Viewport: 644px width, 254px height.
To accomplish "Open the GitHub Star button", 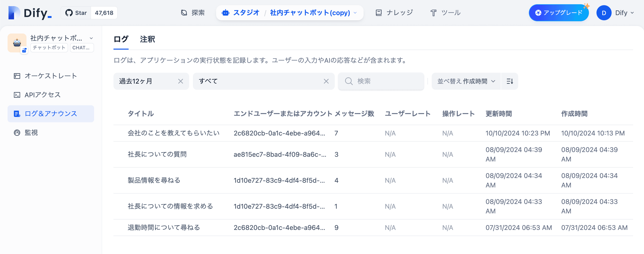I will click(x=76, y=13).
